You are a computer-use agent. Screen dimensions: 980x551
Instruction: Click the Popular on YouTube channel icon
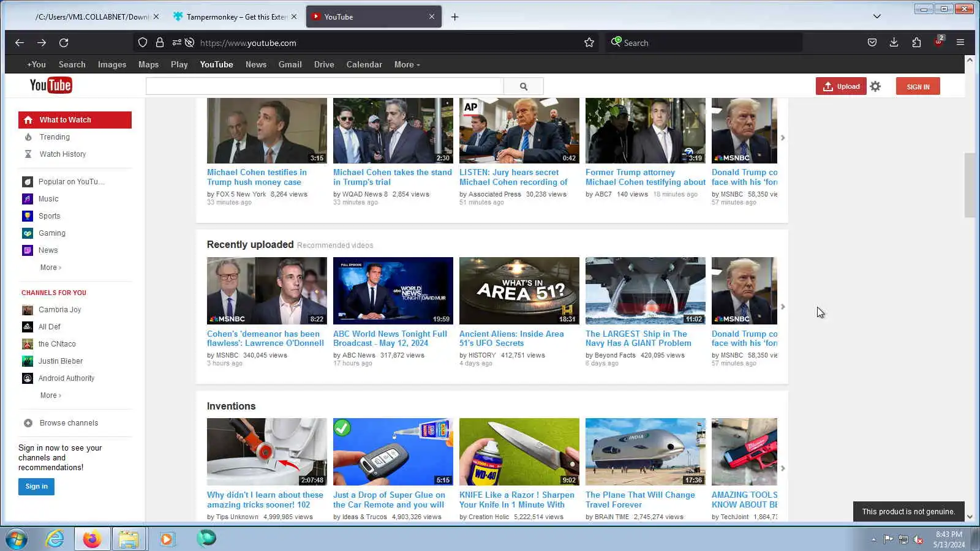28,182
